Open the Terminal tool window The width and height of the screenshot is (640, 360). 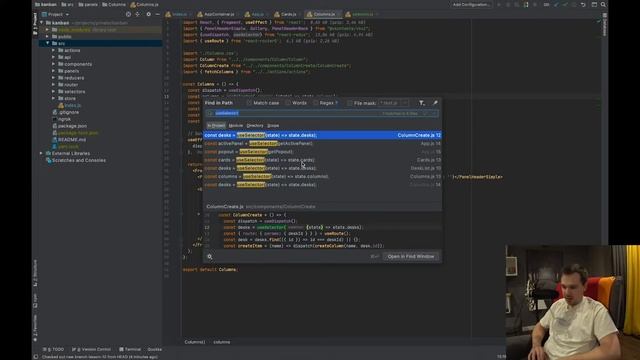pos(130,349)
